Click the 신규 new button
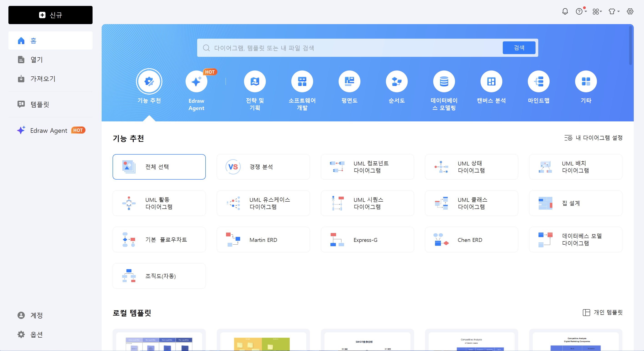The width and height of the screenshot is (644, 351). (50, 15)
